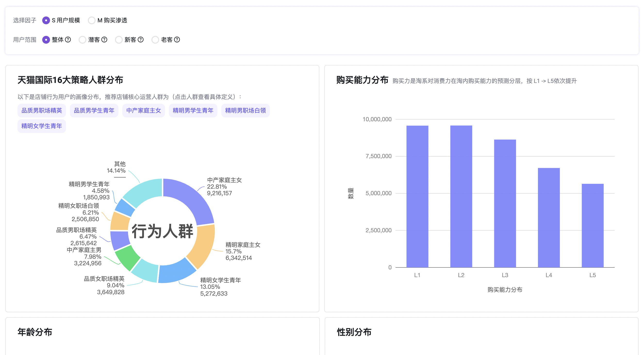Click the 2,506,850 value label
This screenshot has height=355, width=644.
(x=85, y=219)
